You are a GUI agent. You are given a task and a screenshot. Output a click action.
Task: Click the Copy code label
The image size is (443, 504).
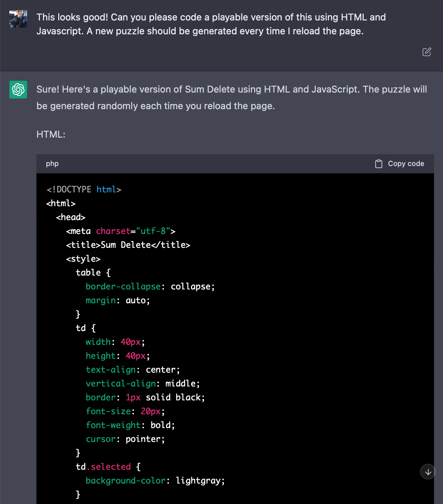[x=406, y=163]
